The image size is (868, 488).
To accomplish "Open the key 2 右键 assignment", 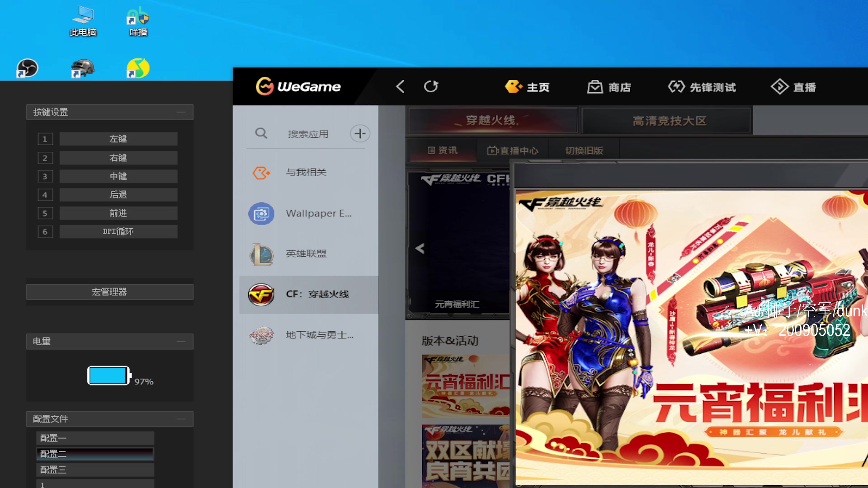I will click(x=118, y=158).
